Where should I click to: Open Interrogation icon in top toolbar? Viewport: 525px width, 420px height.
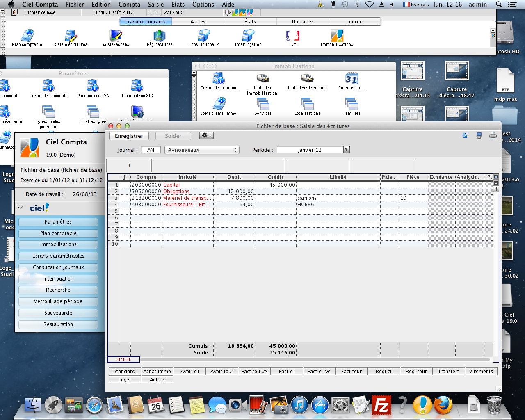pyautogui.click(x=248, y=36)
